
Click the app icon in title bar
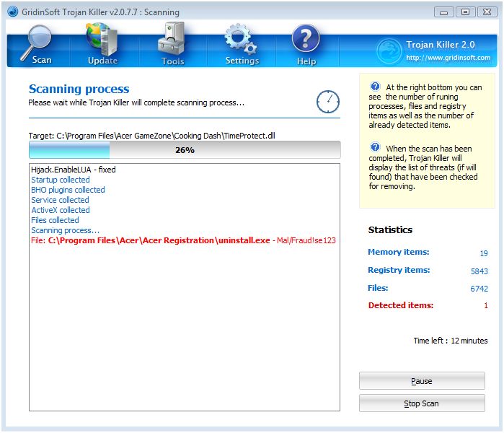coord(12,12)
